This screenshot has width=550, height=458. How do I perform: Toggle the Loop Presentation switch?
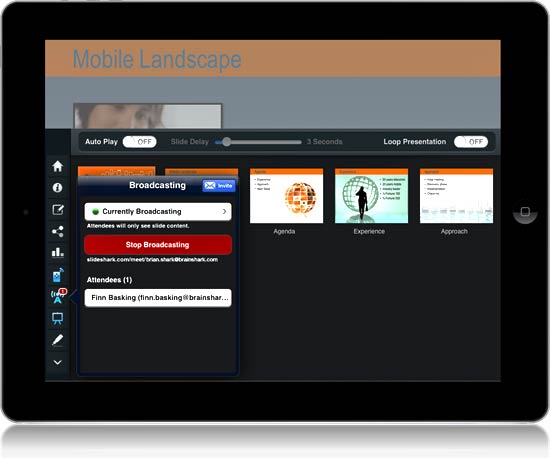point(471,142)
